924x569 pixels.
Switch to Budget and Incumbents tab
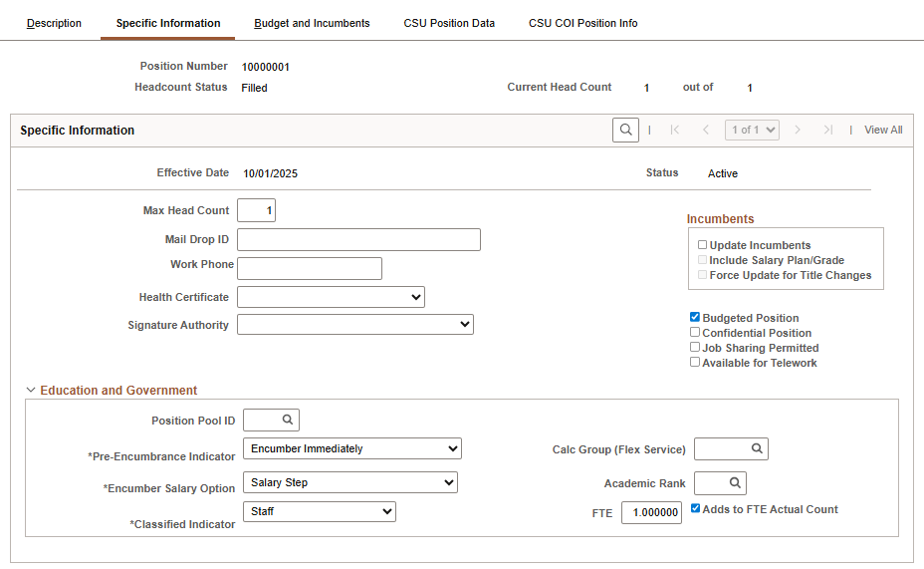(x=312, y=23)
